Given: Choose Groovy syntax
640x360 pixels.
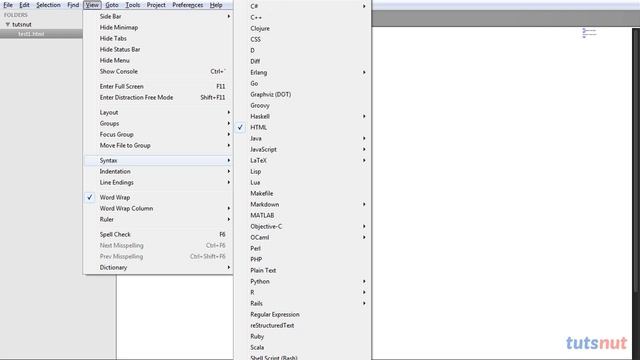Looking at the screenshot, I should pos(302,105).
